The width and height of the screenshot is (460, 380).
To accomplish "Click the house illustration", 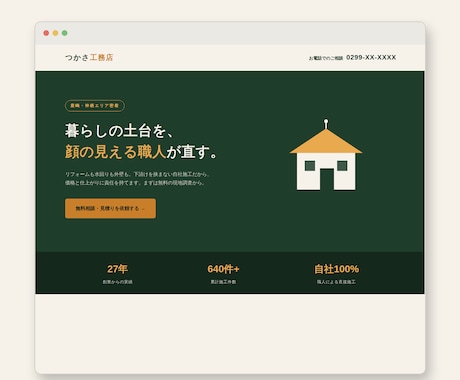I will point(326,155).
